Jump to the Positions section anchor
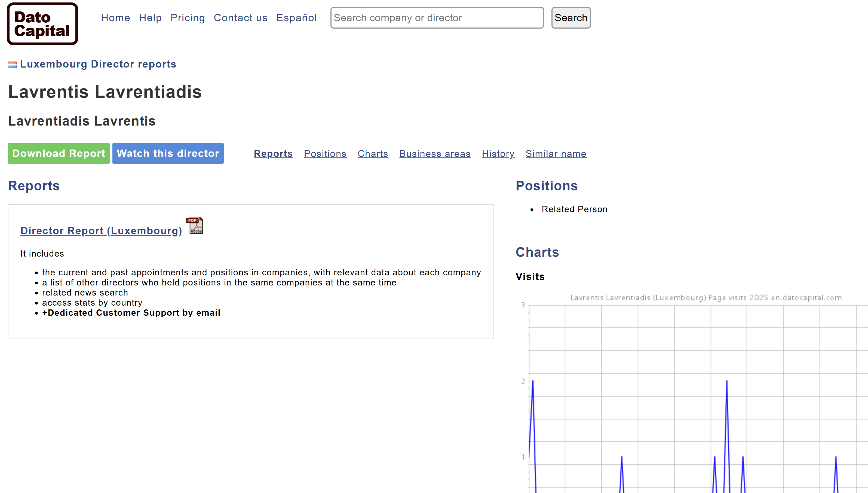Viewport: 868px width, 493px height. pos(325,154)
